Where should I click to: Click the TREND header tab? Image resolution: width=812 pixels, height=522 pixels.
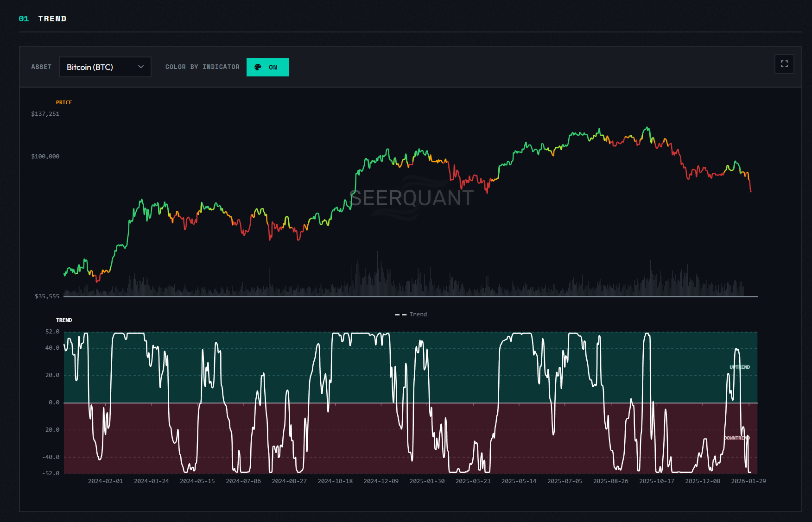click(x=53, y=19)
